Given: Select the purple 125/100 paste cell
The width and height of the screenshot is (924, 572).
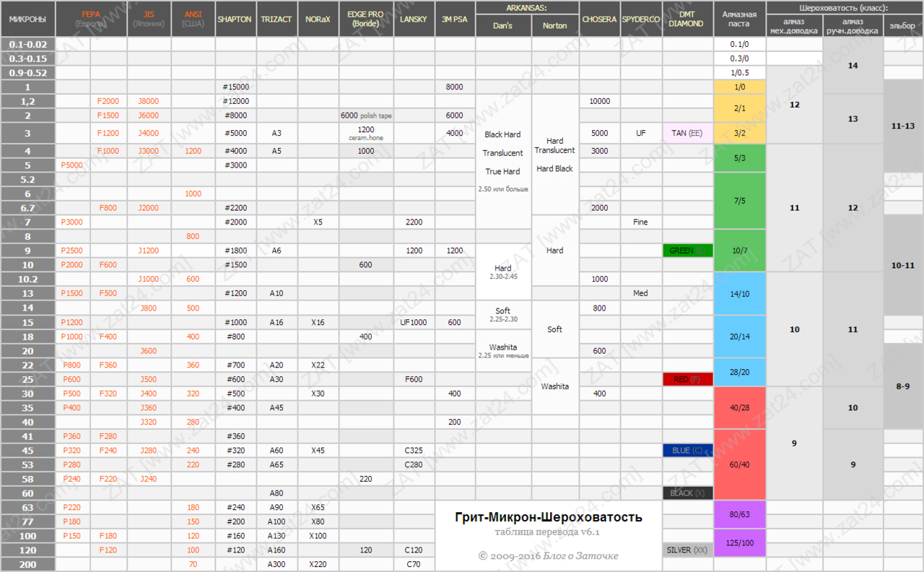Looking at the screenshot, I should [739, 542].
